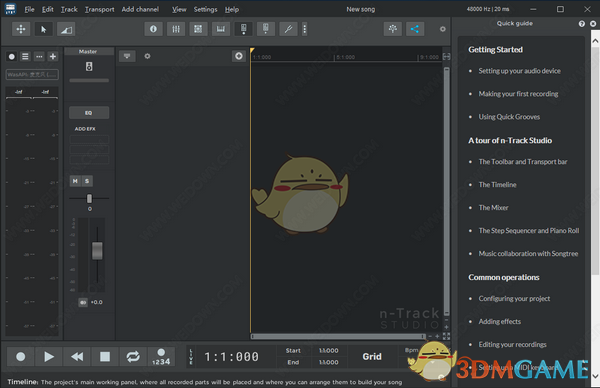
Task: Open the Songtree icon in toolbar
Action: pos(393,29)
